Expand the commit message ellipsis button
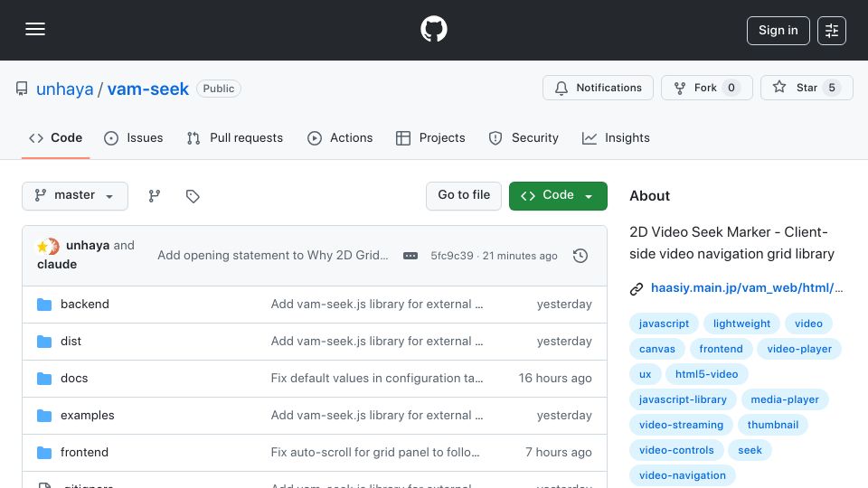Image resolution: width=868 pixels, height=488 pixels. [x=410, y=256]
